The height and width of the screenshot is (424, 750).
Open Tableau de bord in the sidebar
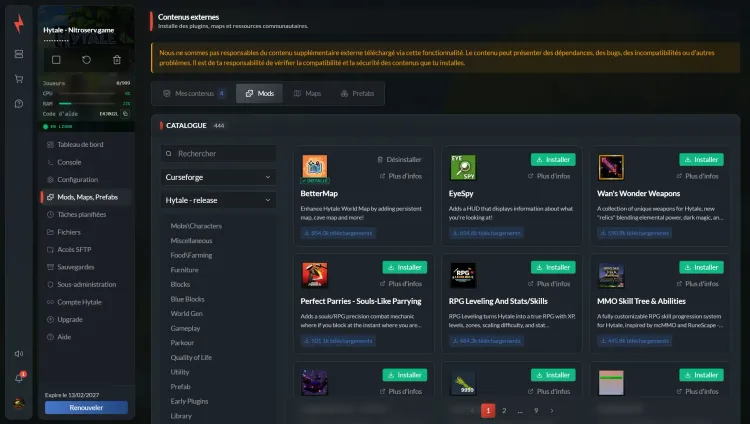click(x=86, y=145)
